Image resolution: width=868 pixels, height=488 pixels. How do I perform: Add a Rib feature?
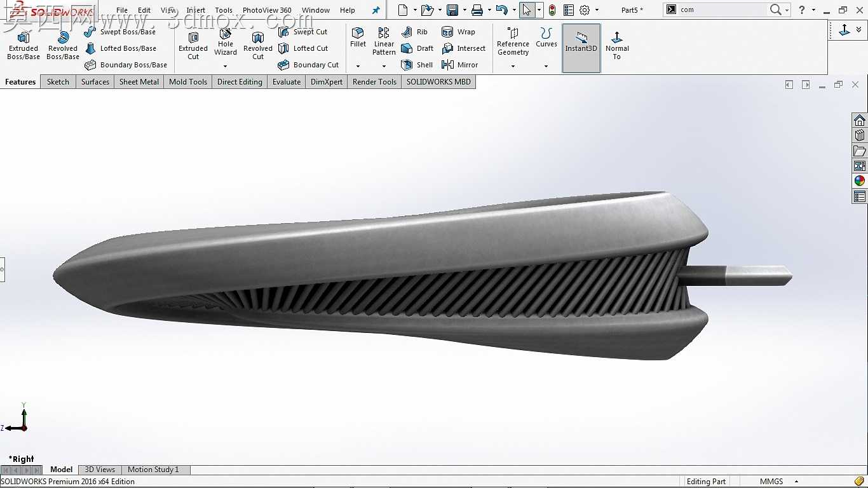[x=414, y=32]
